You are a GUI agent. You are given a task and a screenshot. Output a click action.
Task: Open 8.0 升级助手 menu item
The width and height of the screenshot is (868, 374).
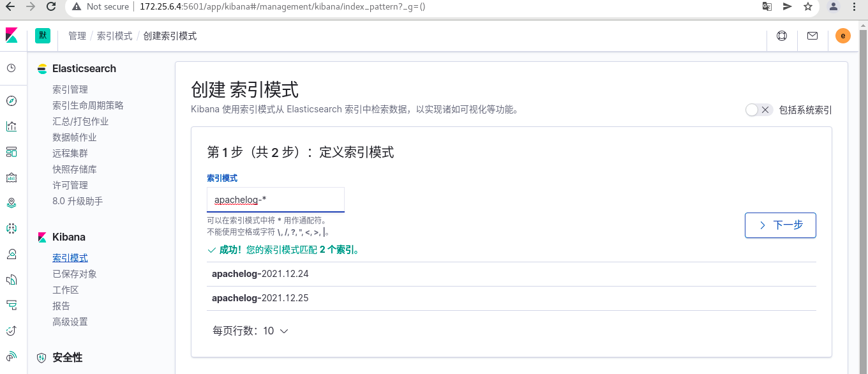tap(77, 201)
